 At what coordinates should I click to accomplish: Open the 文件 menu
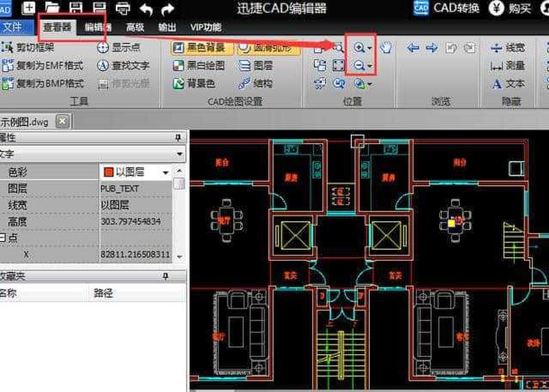coord(14,27)
